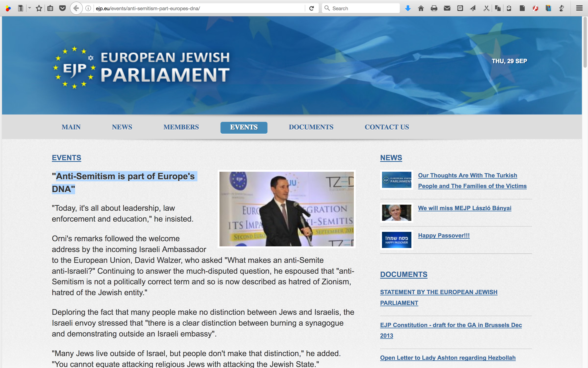588x368 pixels.
Task: Focus the address bar URL field
Action: [199, 9]
